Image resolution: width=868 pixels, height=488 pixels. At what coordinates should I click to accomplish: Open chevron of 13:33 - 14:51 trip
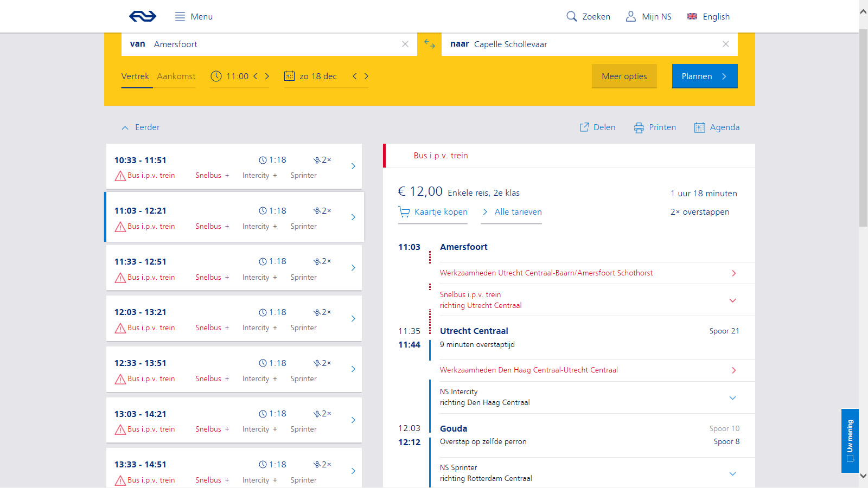[353, 471]
